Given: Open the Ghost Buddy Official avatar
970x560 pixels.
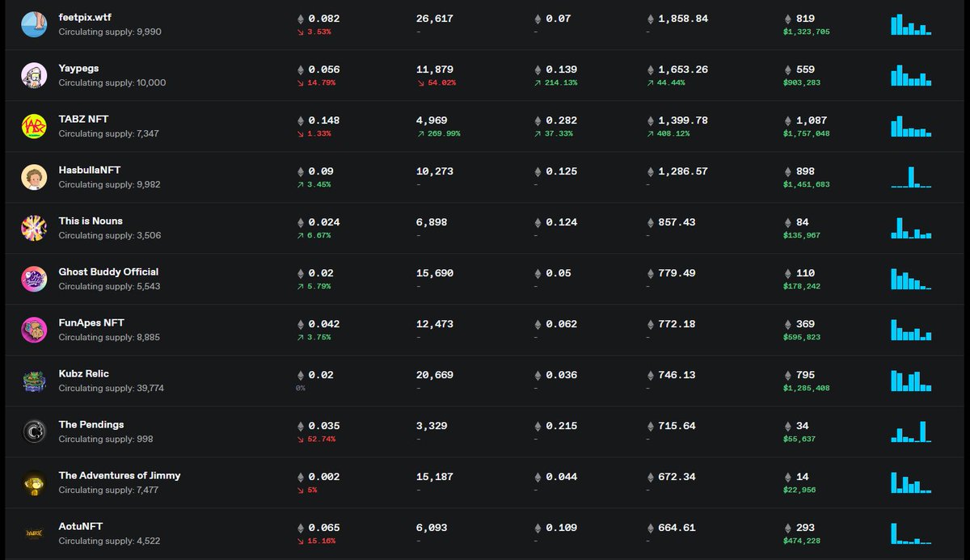Looking at the screenshot, I should pyautogui.click(x=34, y=279).
